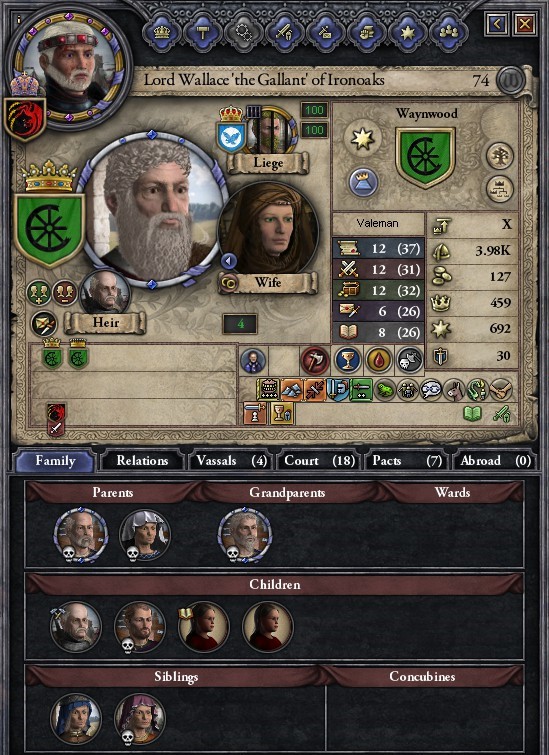Switch to the Vassals (4) tab

[231, 461]
